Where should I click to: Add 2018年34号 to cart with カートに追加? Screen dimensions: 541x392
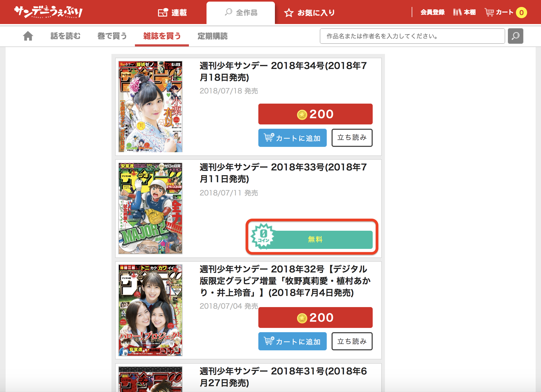[292, 138]
